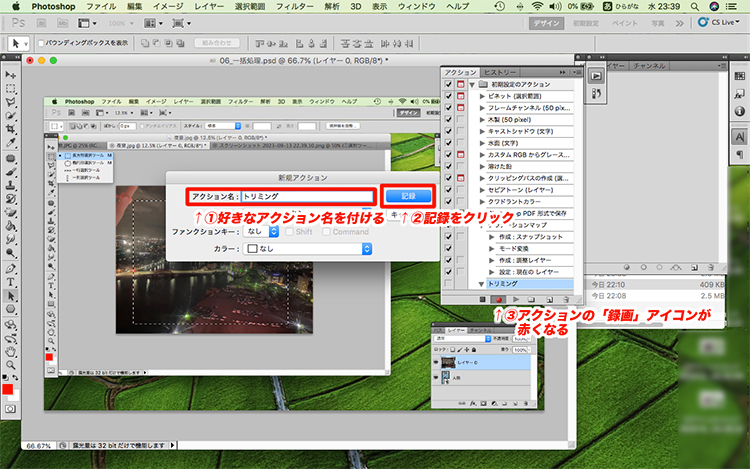Open the カラー dropdown in New Action dialog
Screen dimensions: 750x469
tap(308, 249)
